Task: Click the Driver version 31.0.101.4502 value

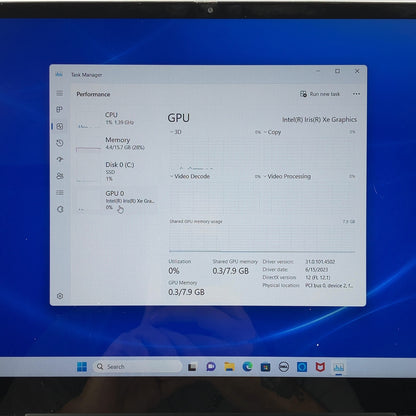Action: pyautogui.click(x=320, y=262)
